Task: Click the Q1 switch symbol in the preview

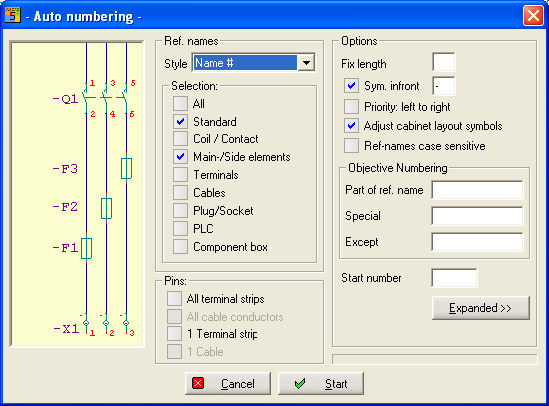Action: click(105, 98)
